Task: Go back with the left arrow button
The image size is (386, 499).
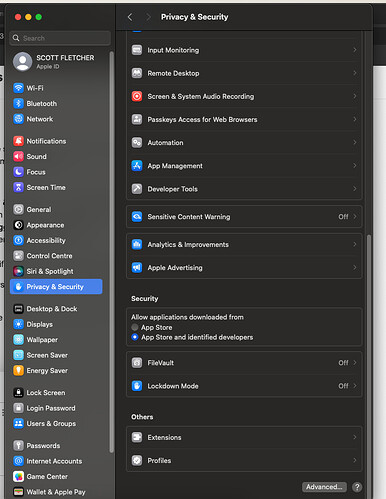Action: 130,17
